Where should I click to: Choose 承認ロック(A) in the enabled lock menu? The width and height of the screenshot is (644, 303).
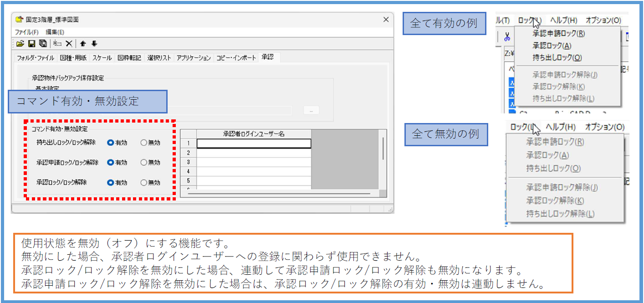(552, 46)
